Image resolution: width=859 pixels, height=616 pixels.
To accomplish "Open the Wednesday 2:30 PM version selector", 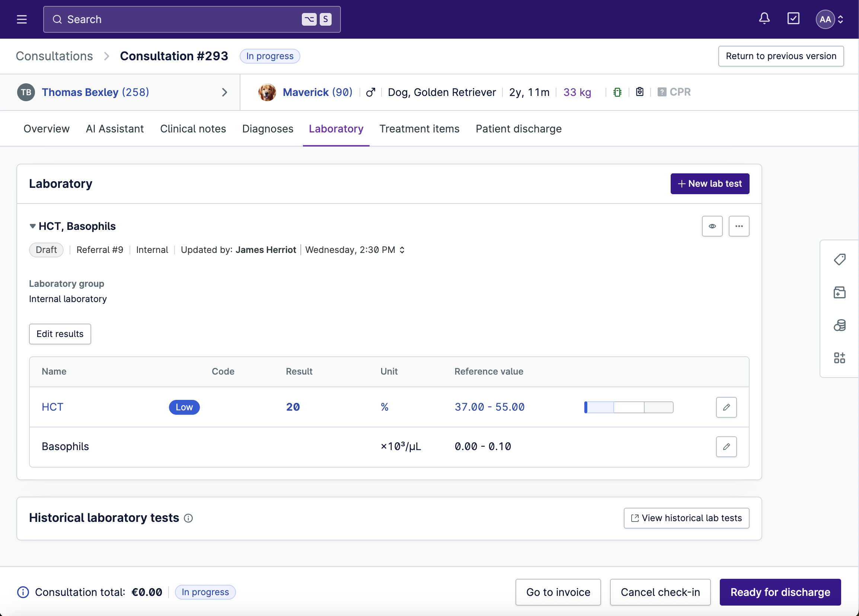I will (355, 250).
